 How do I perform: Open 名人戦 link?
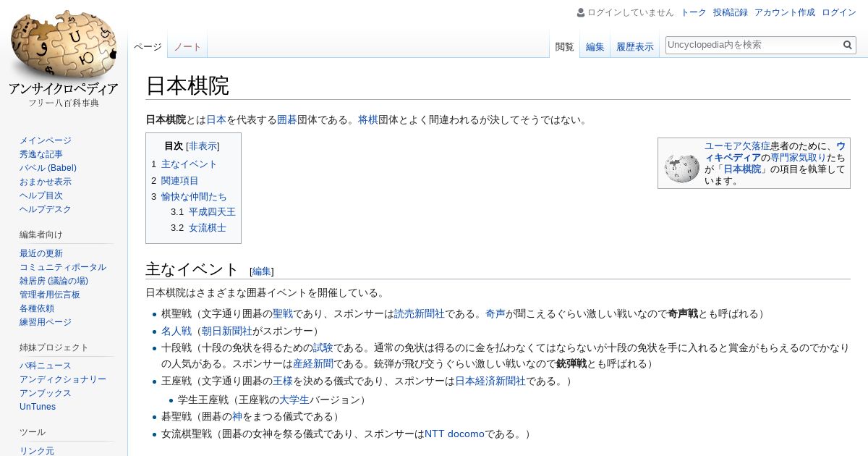point(176,332)
